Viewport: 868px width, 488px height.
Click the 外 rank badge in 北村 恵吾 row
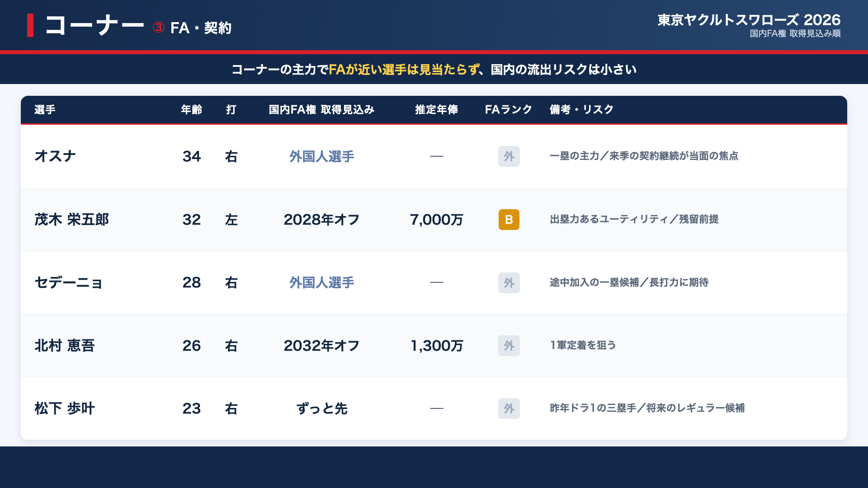(x=509, y=346)
